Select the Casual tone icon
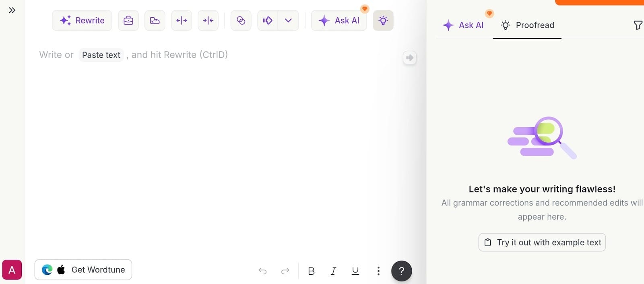644x284 pixels. [x=155, y=21]
